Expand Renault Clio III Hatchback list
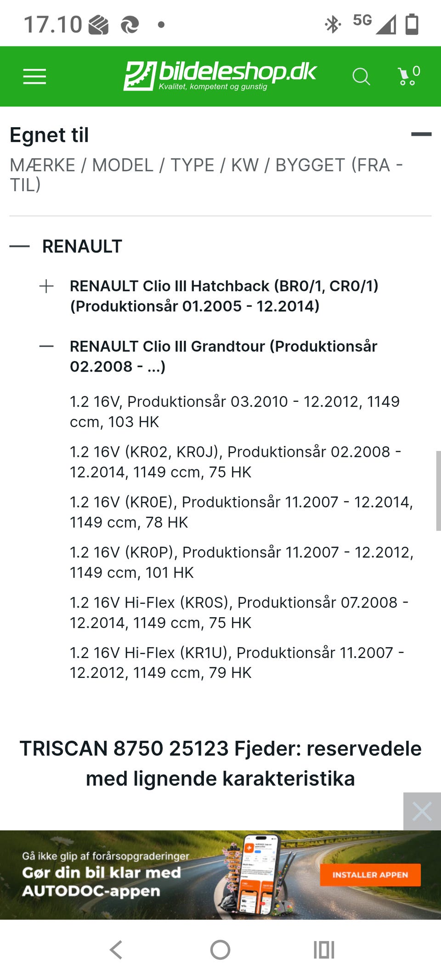This screenshot has width=441, height=980. click(46, 287)
